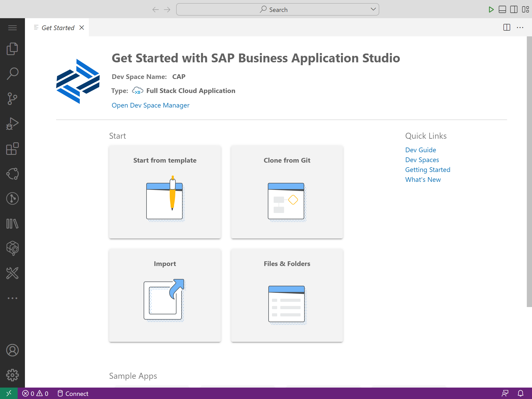The image size is (532, 399).
Task: Open the notifications bell
Action: 521,393
